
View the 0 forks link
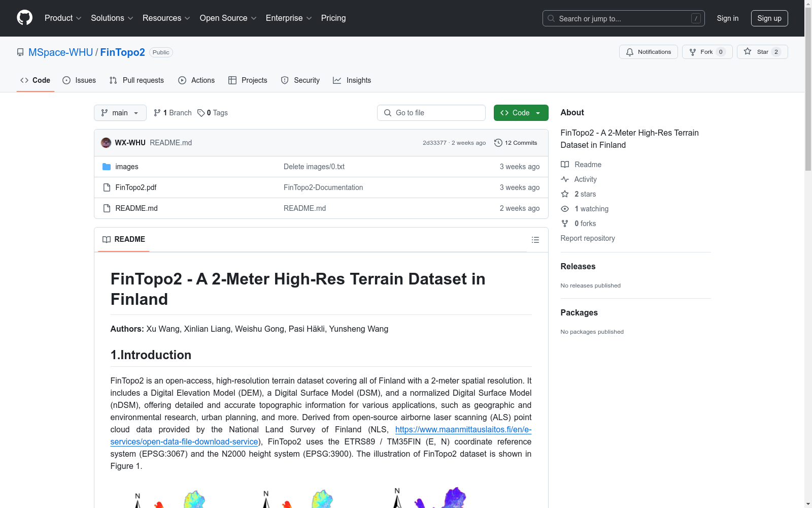(x=579, y=224)
